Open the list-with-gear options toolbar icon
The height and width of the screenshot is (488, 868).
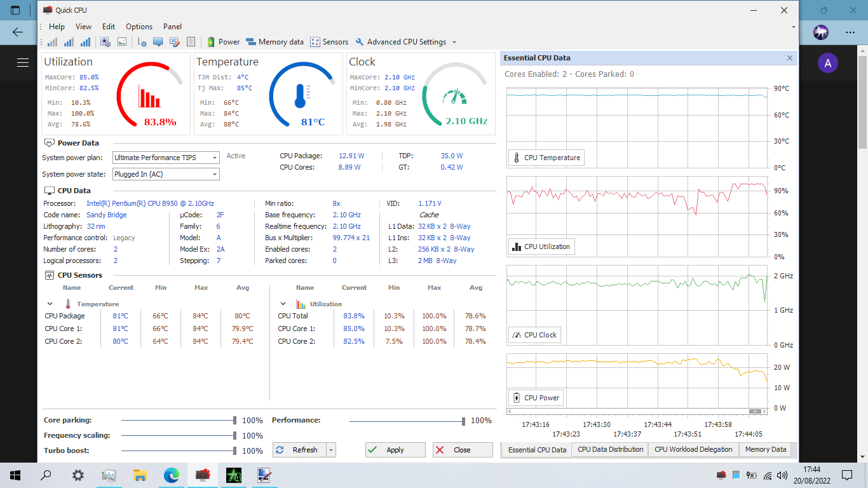[142, 42]
